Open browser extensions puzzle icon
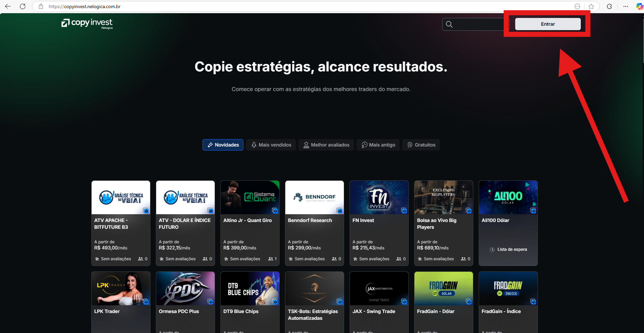644x333 pixels. click(609, 6)
